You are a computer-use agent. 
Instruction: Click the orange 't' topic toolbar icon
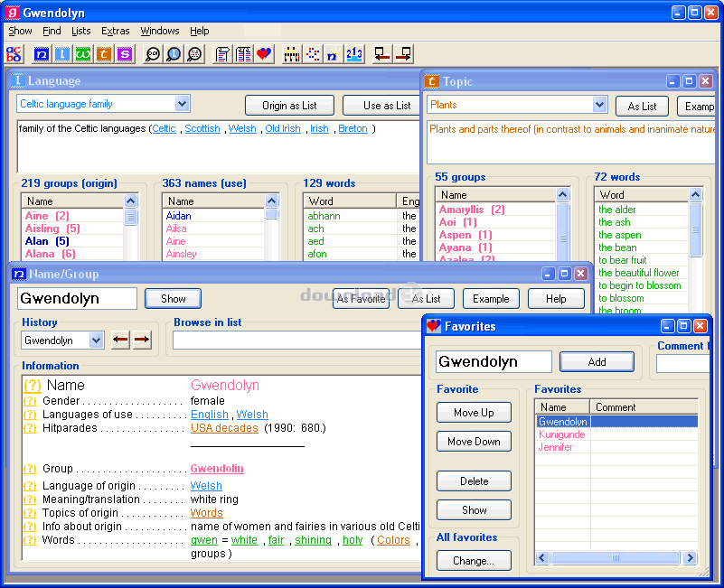(x=104, y=54)
